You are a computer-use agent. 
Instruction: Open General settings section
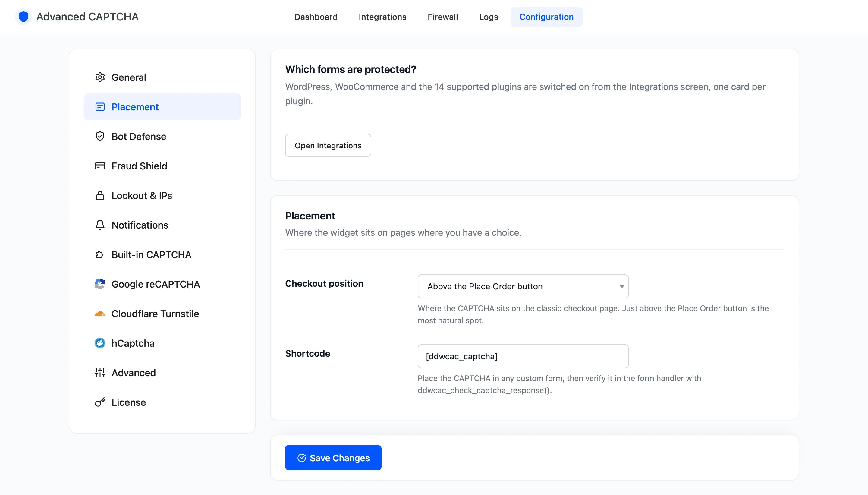pyautogui.click(x=162, y=77)
